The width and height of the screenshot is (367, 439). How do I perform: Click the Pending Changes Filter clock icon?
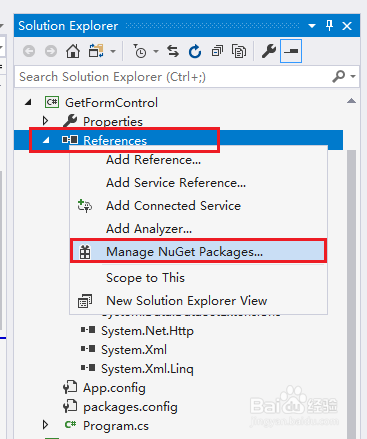(140, 51)
